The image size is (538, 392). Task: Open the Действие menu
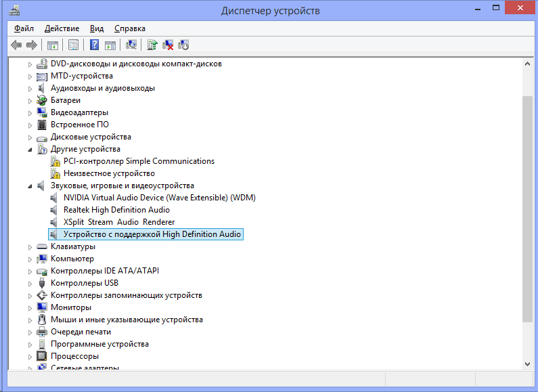(62, 28)
